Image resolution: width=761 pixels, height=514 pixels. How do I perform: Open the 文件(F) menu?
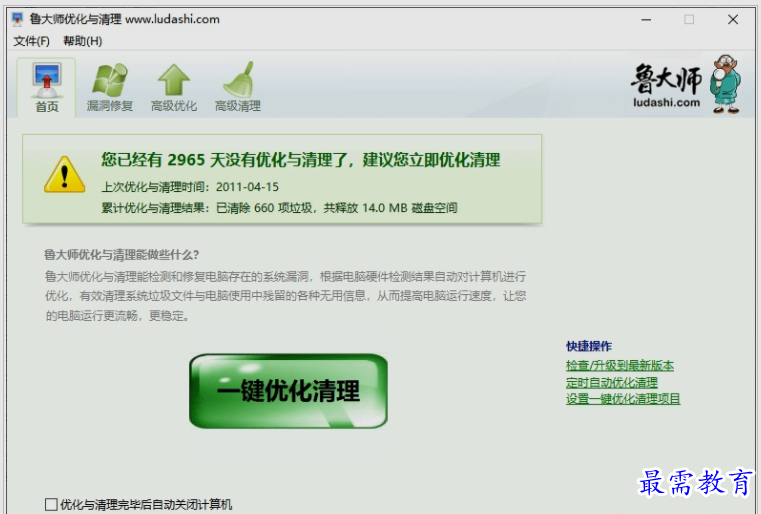point(32,41)
